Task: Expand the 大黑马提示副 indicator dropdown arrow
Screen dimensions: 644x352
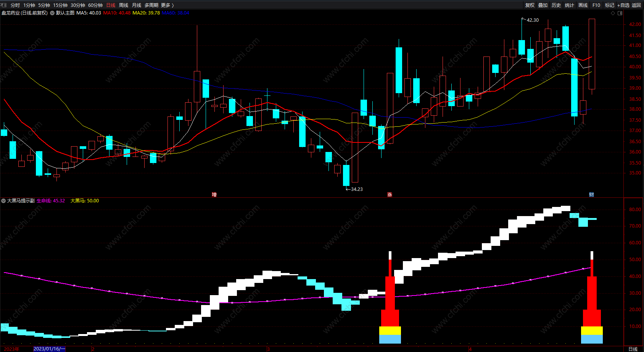Action: click(3, 201)
